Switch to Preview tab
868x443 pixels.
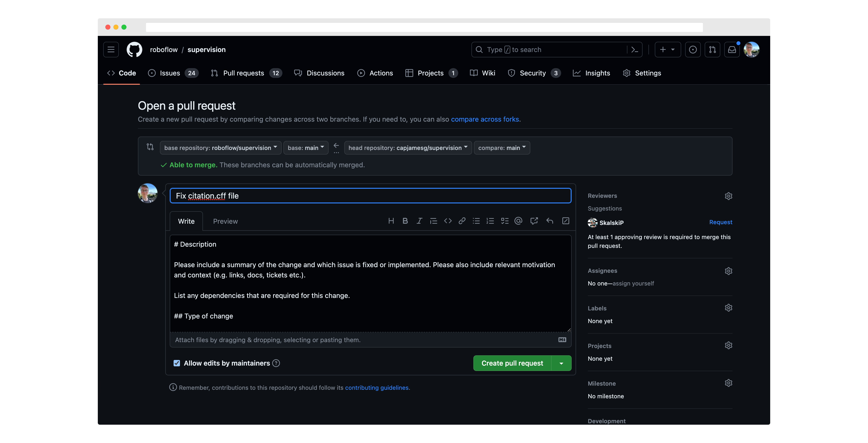point(225,221)
